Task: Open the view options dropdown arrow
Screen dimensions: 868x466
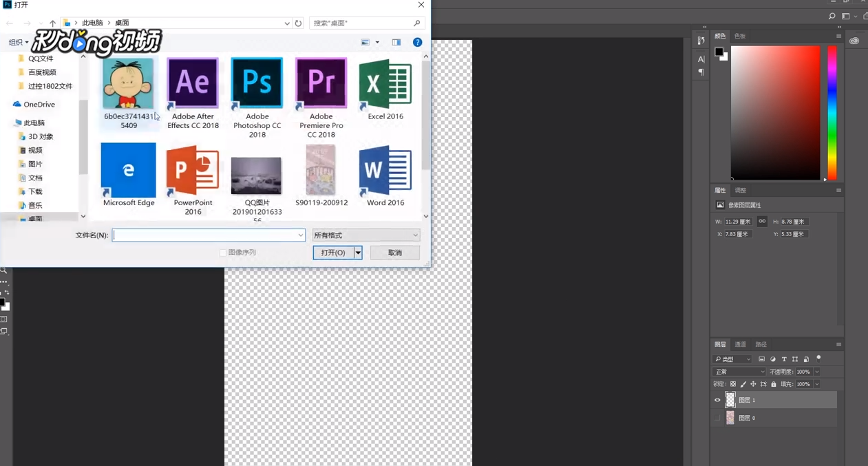Action: (x=377, y=42)
